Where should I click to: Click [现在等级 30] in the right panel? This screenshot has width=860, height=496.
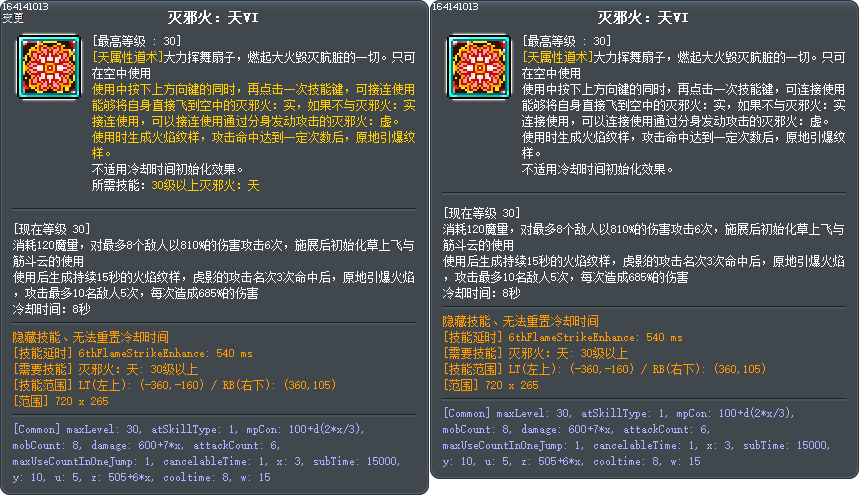tap(482, 213)
